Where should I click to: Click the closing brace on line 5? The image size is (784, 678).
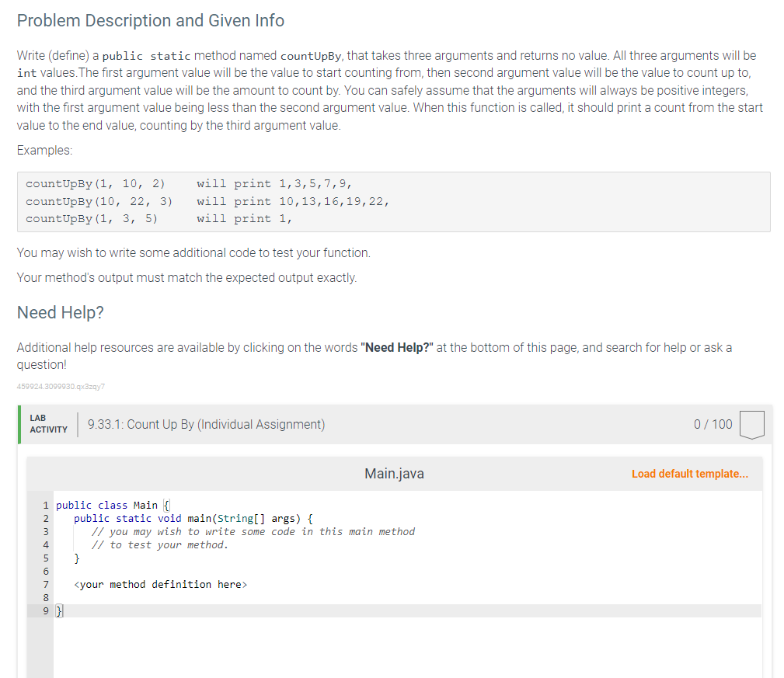tap(76, 558)
